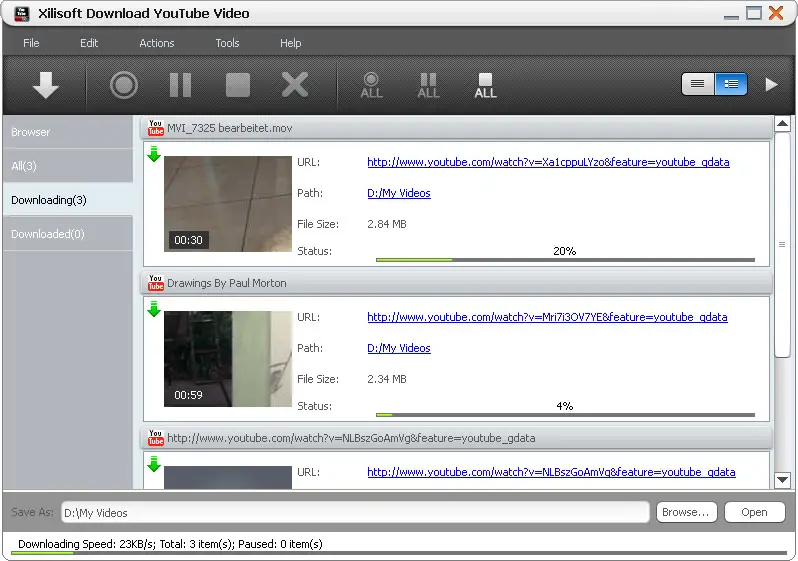The height and width of the screenshot is (561, 798).
Task: Remove the selected task with X icon
Action: click(x=295, y=85)
